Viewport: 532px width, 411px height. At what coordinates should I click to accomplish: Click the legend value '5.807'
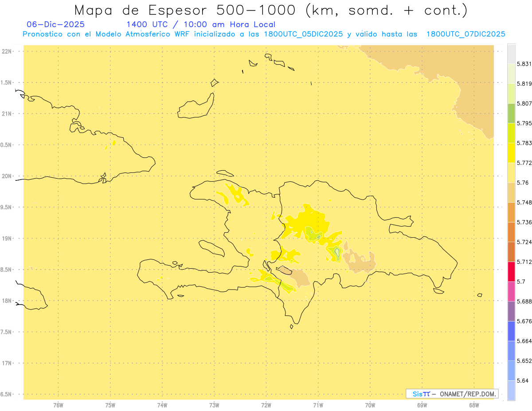tap(524, 103)
